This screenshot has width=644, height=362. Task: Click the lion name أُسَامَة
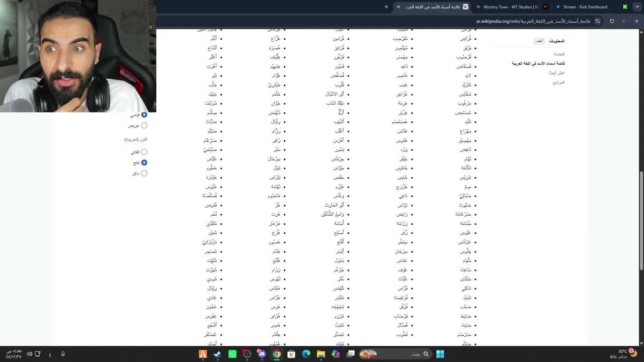pos(339,223)
